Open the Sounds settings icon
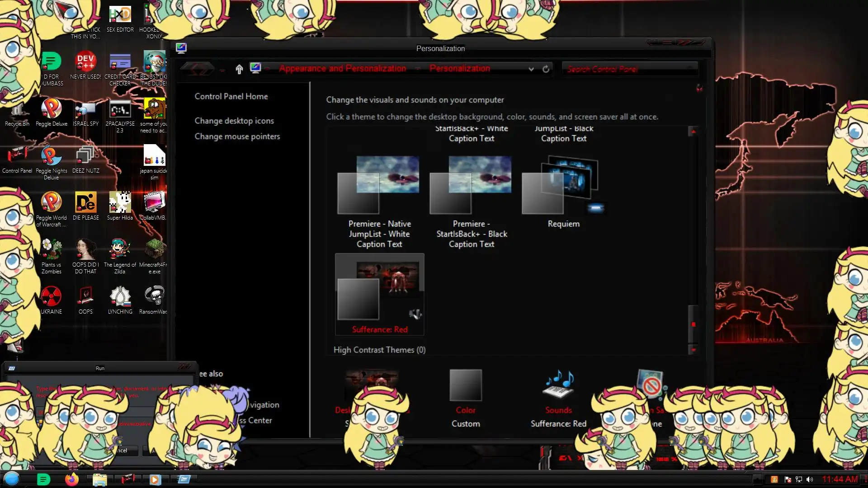Image resolution: width=868 pixels, height=488 pixels. pyautogui.click(x=558, y=385)
